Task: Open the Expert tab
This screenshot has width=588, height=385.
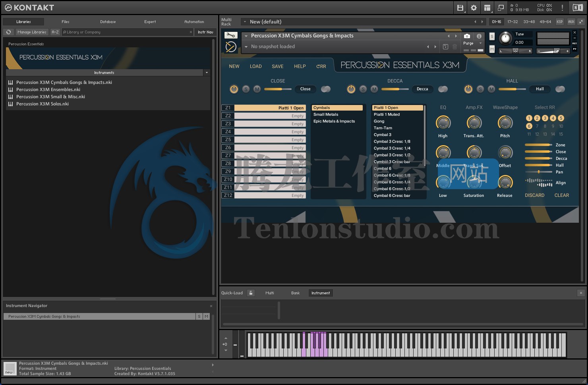Action: tap(150, 22)
